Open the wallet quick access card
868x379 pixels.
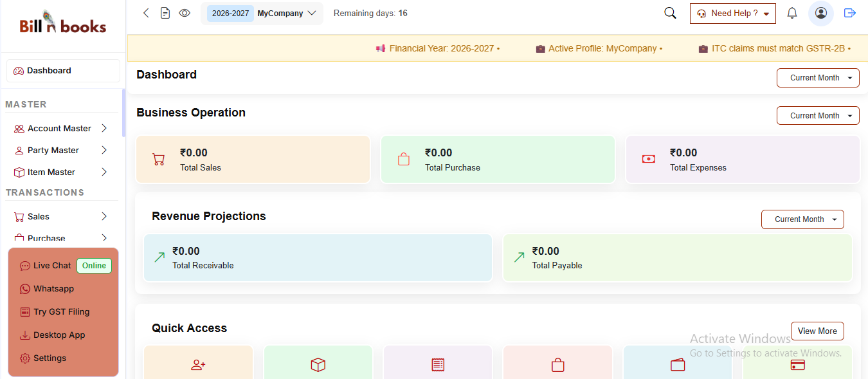[678, 362]
